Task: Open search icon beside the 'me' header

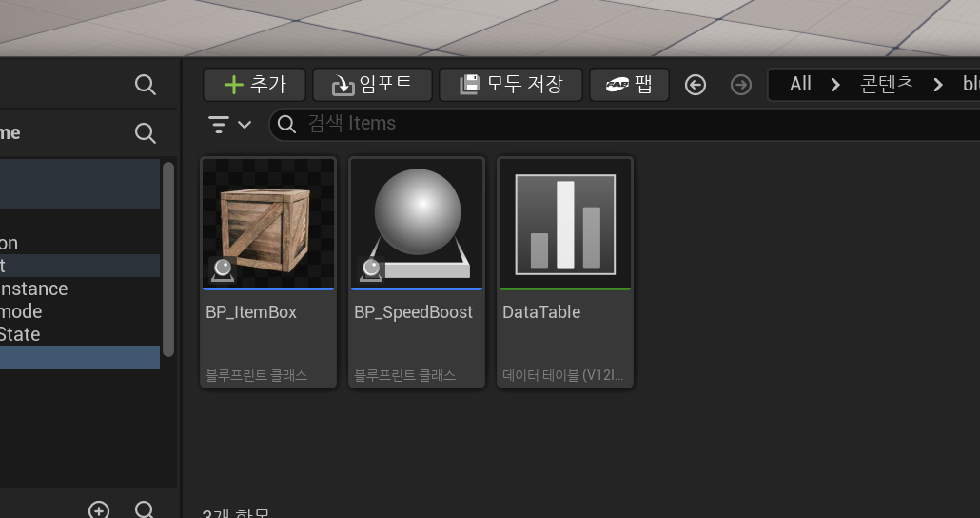Action: click(x=145, y=132)
